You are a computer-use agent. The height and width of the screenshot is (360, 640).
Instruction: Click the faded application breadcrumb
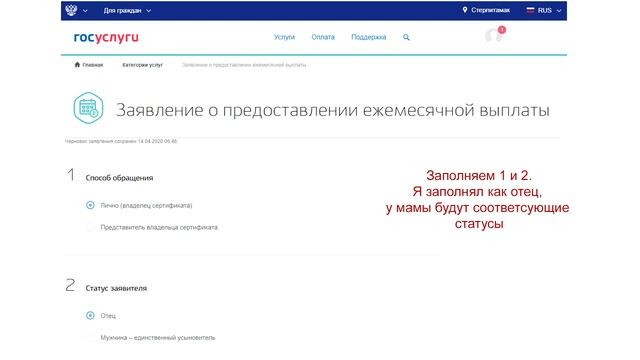[244, 65]
